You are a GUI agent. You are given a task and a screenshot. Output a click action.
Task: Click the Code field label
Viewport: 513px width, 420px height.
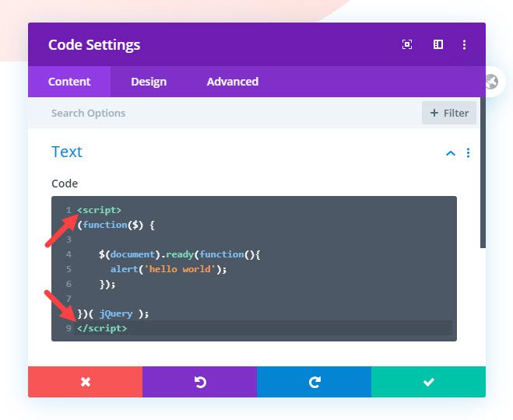[x=65, y=184]
